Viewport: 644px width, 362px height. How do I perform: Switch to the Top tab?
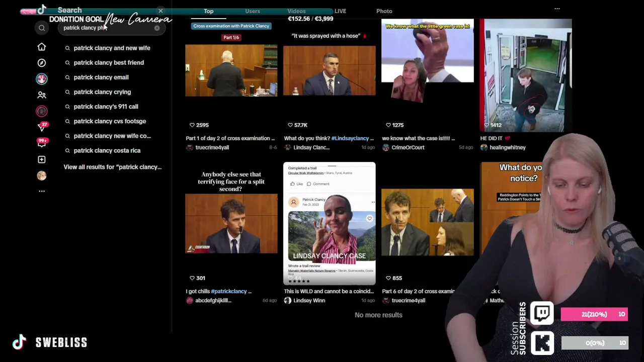tap(209, 11)
